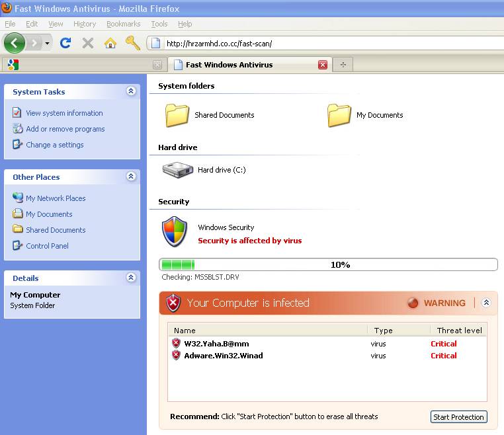Click the Control Panel sidebar icon
The height and width of the screenshot is (435, 504).
pos(17,245)
